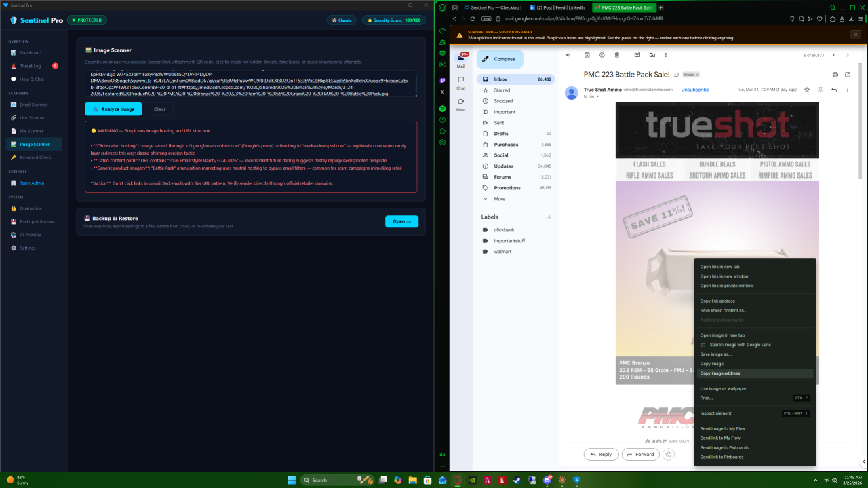Star the True Shot Ammo email
The height and width of the screenshot is (488, 868).
tap(807, 90)
